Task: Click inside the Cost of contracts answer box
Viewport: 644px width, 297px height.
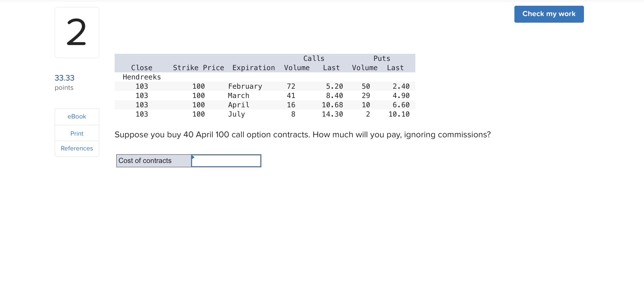Action: coord(226,161)
